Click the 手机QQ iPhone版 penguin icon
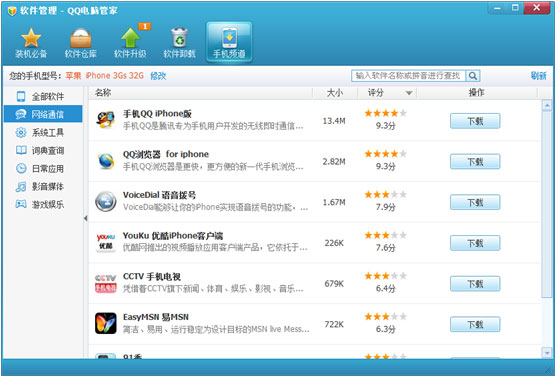Image resolution: width=558 pixels, height=378 pixels. coord(106,120)
